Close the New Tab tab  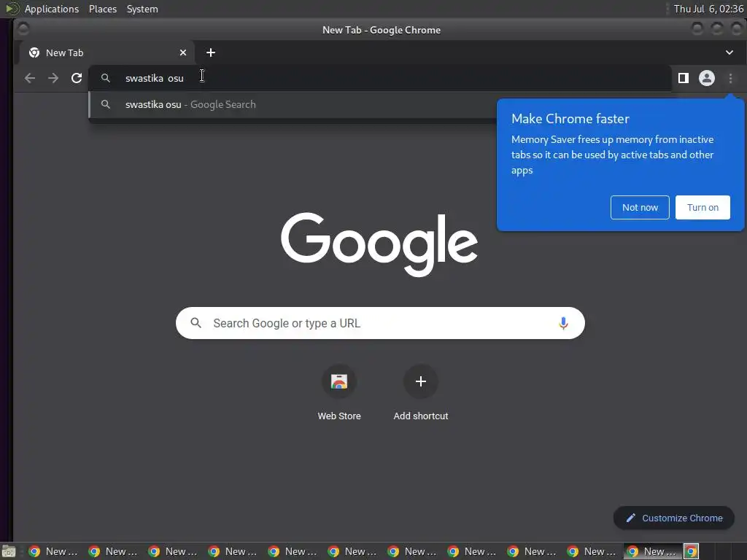pyautogui.click(x=183, y=52)
